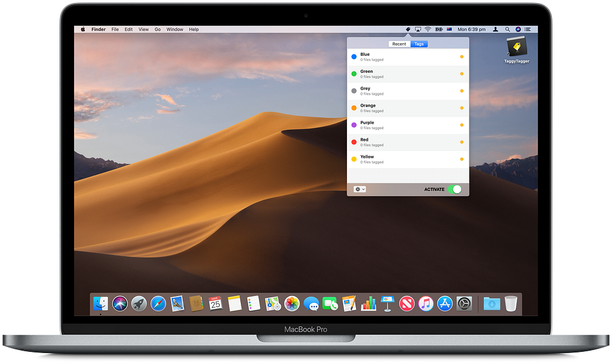612x364 pixels.
Task: Toggle the yellow status dot on Orange row
Action: (x=462, y=108)
